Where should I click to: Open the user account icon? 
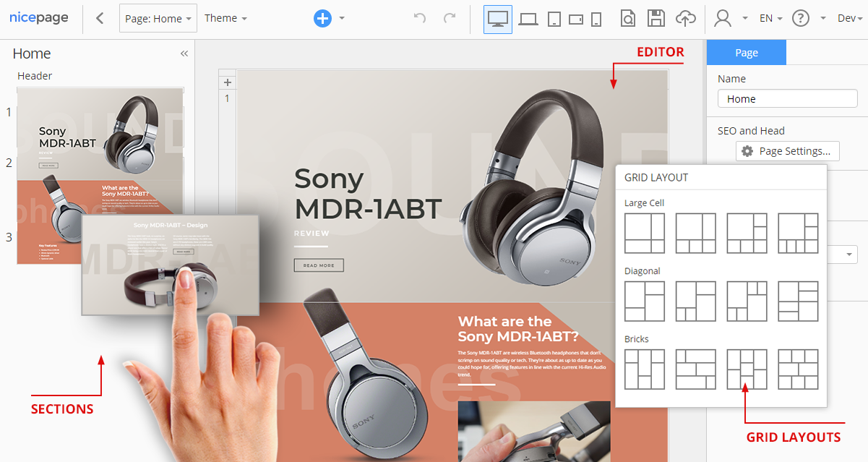(x=722, y=19)
